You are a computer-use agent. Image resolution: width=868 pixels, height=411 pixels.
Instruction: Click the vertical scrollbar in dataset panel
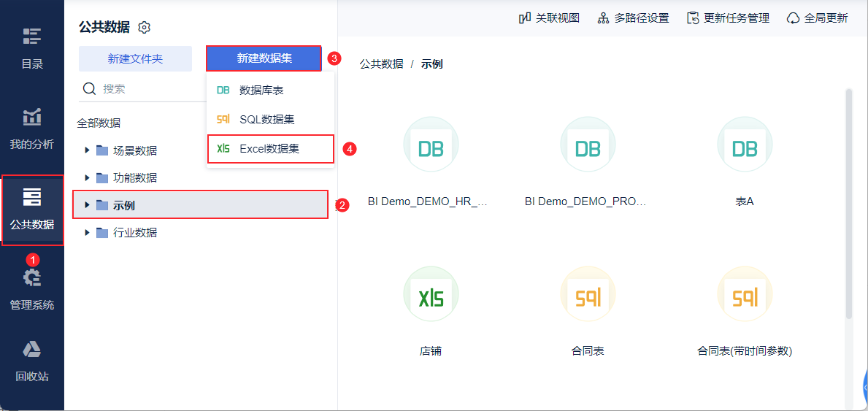point(848,204)
